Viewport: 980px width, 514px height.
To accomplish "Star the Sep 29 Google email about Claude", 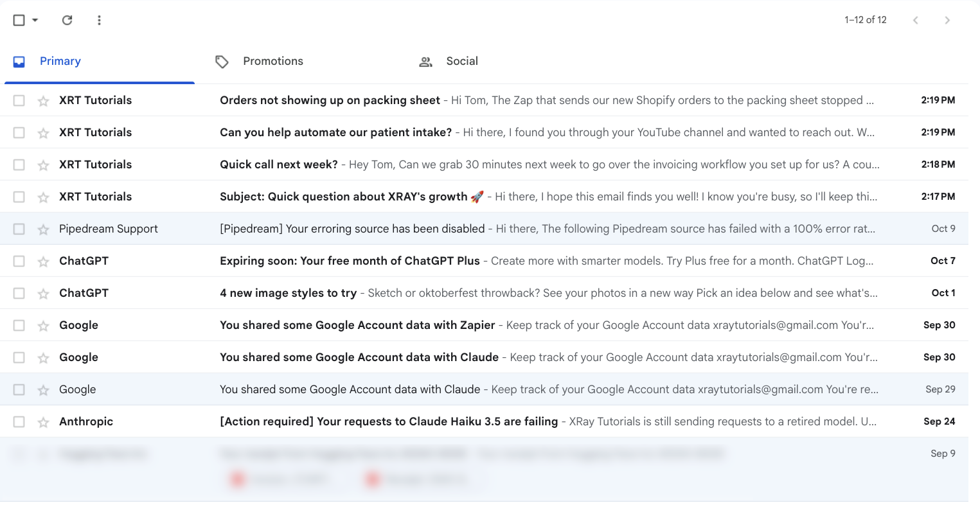I will click(x=44, y=390).
